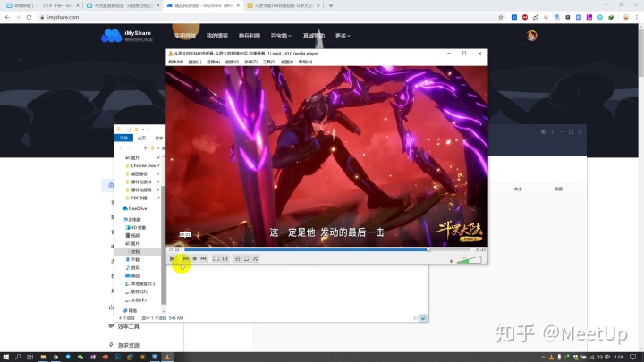The width and height of the screenshot is (644, 362).
Task: Click VLC cone icon in taskbar
Action: coord(167,357)
